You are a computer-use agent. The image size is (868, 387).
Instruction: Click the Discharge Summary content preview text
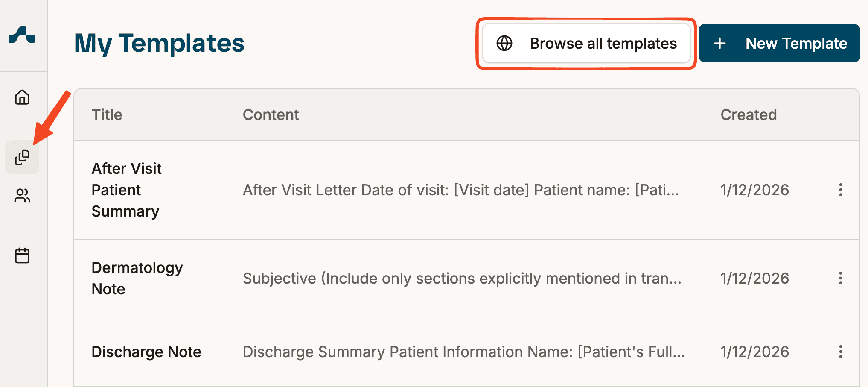pos(463,352)
